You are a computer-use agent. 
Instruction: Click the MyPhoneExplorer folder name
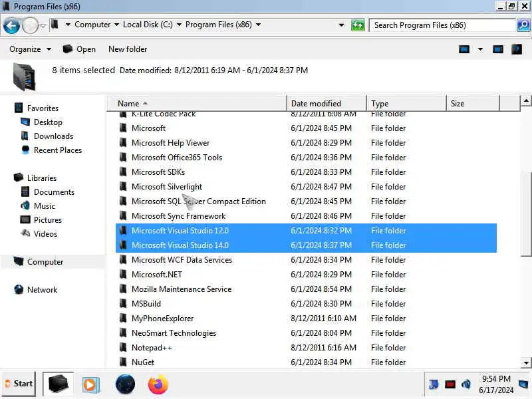[162, 319]
